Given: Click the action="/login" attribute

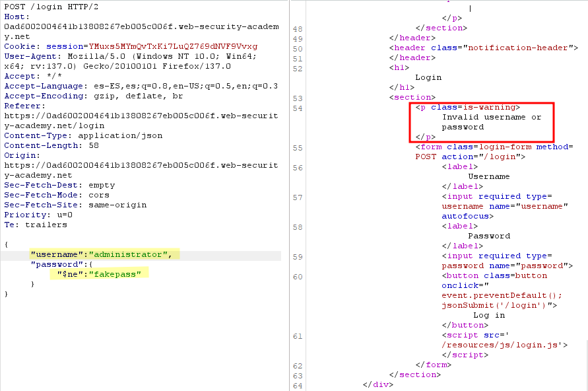Looking at the screenshot, I should pyautogui.click(x=480, y=157).
